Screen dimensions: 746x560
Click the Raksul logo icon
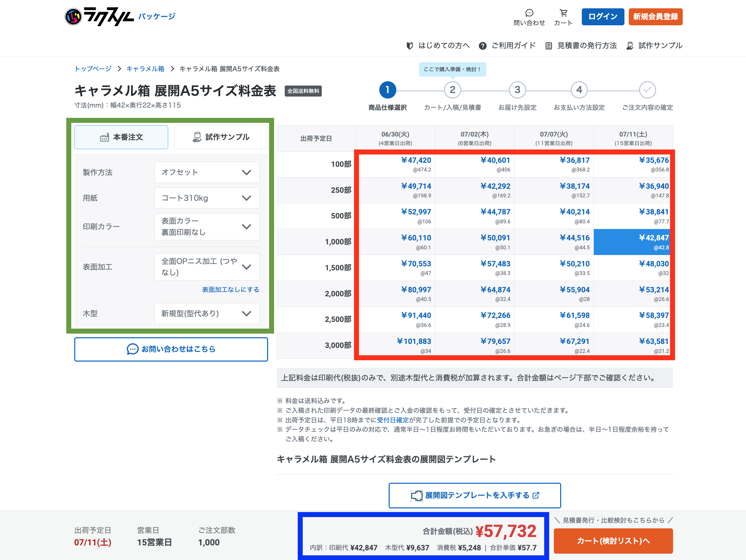click(x=73, y=17)
